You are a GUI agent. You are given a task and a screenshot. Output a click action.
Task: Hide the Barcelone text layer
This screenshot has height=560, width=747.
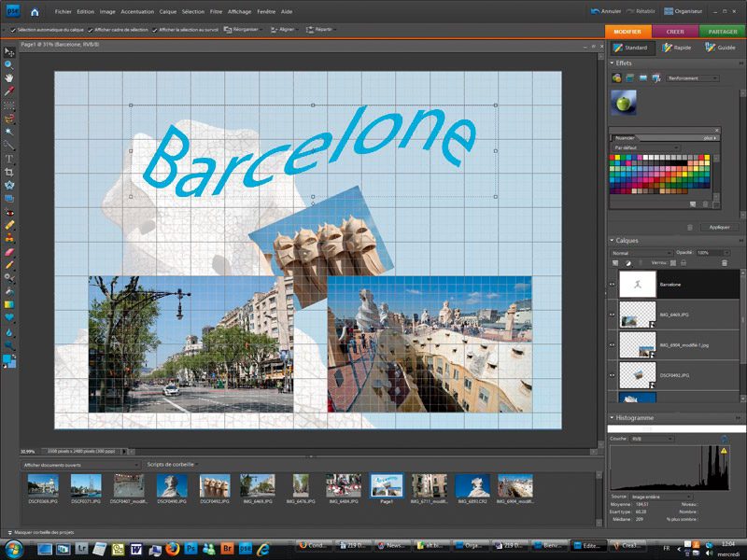click(x=613, y=285)
